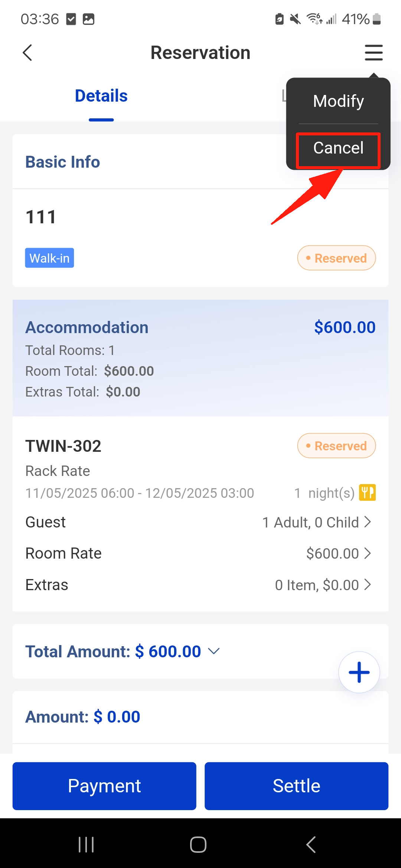Open Guest details row
This screenshot has height=868, width=401.
pos(200,522)
